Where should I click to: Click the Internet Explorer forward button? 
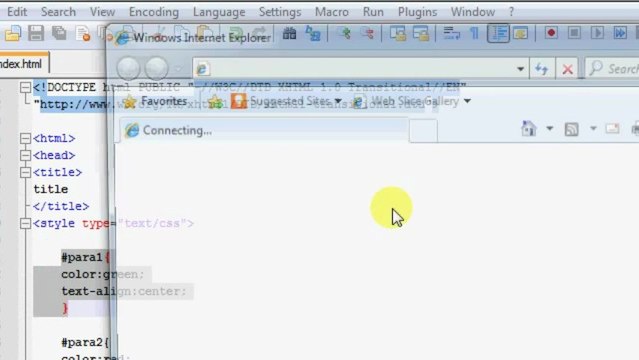(156, 68)
